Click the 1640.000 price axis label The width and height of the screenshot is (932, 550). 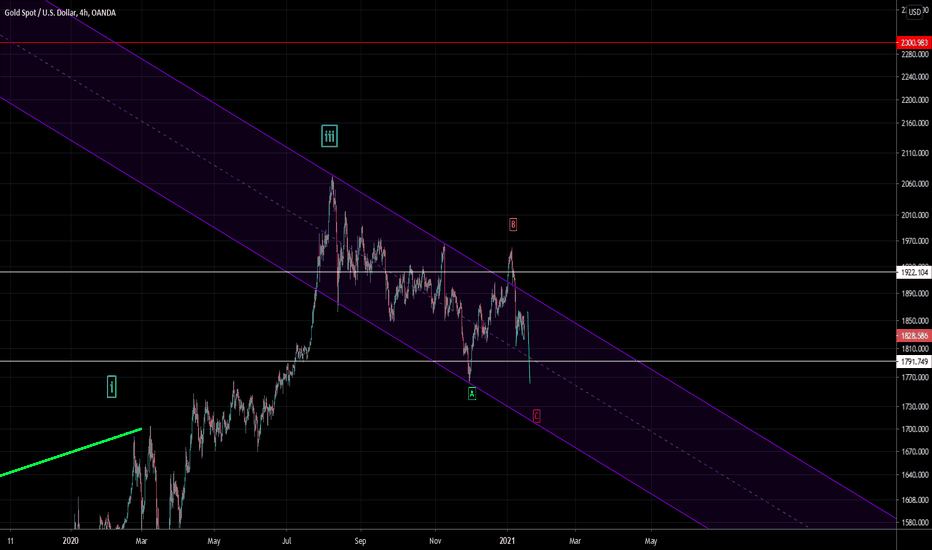(915, 474)
